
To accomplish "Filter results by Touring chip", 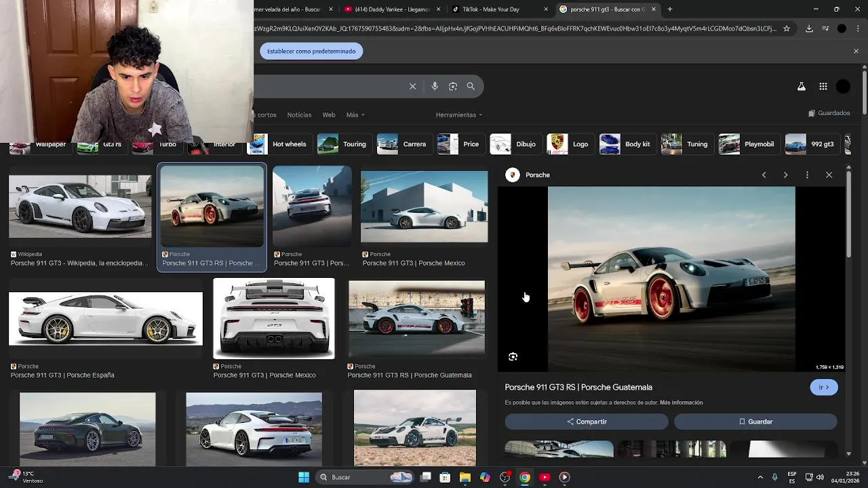I will click(342, 144).
